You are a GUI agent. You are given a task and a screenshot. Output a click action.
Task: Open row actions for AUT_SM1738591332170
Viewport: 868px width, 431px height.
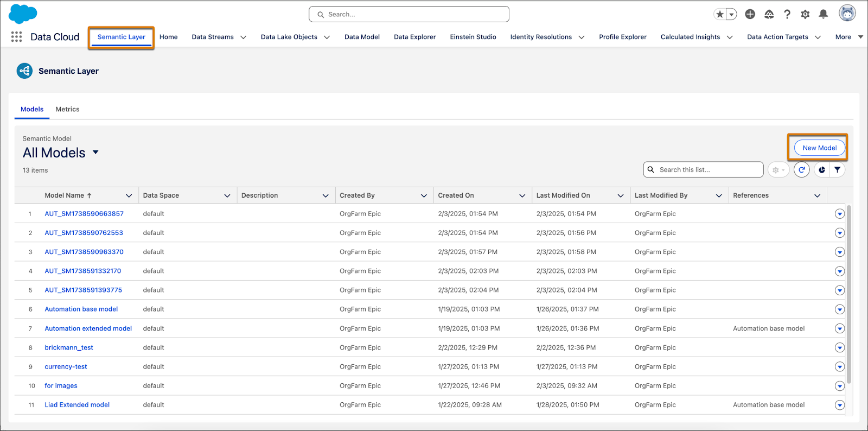point(840,271)
